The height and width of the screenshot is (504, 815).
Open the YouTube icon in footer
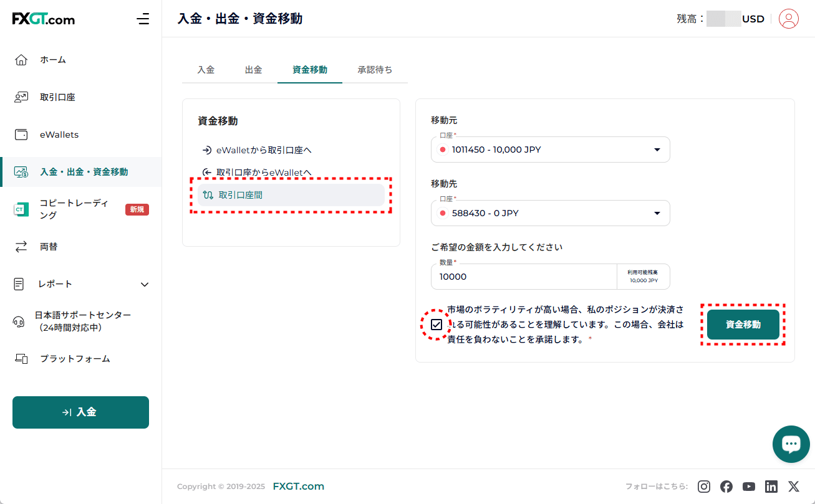click(749, 487)
